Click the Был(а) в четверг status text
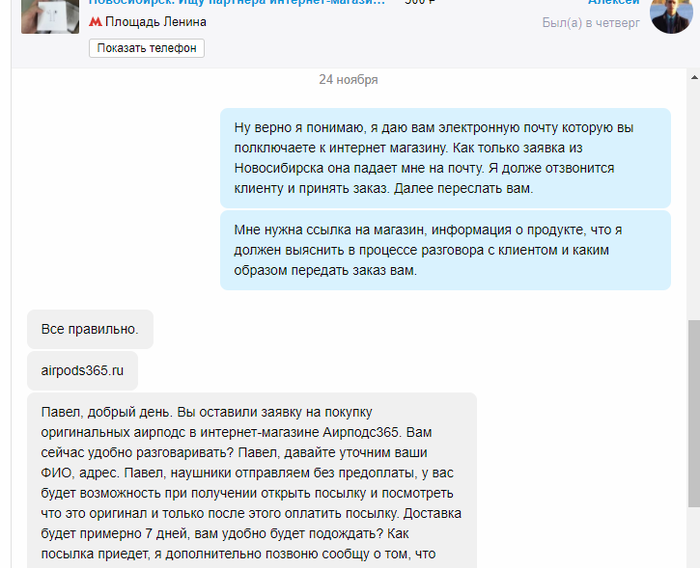This screenshot has height=568, width=700. (x=591, y=23)
